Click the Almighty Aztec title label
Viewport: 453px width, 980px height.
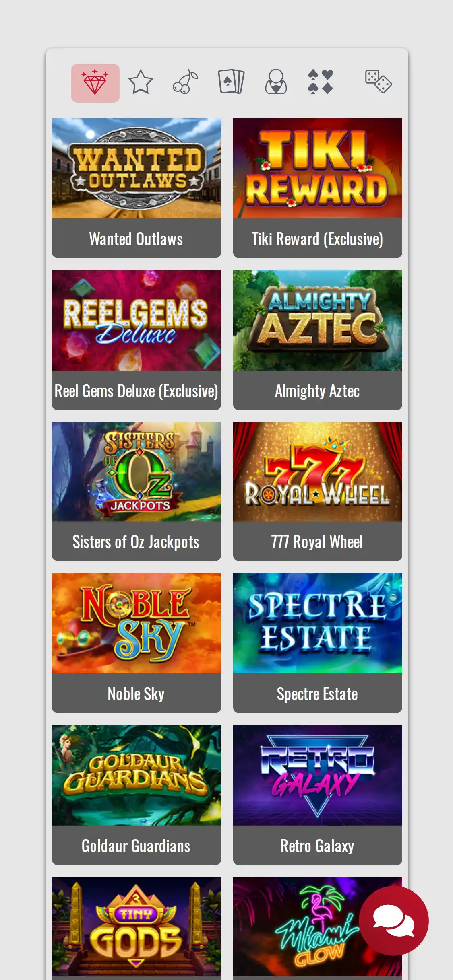tap(318, 391)
